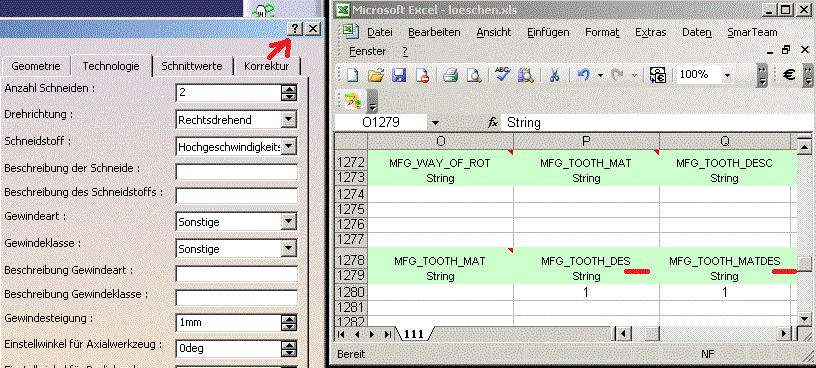Increase Anzahl Schneiden with spinner up

coord(289,89)
